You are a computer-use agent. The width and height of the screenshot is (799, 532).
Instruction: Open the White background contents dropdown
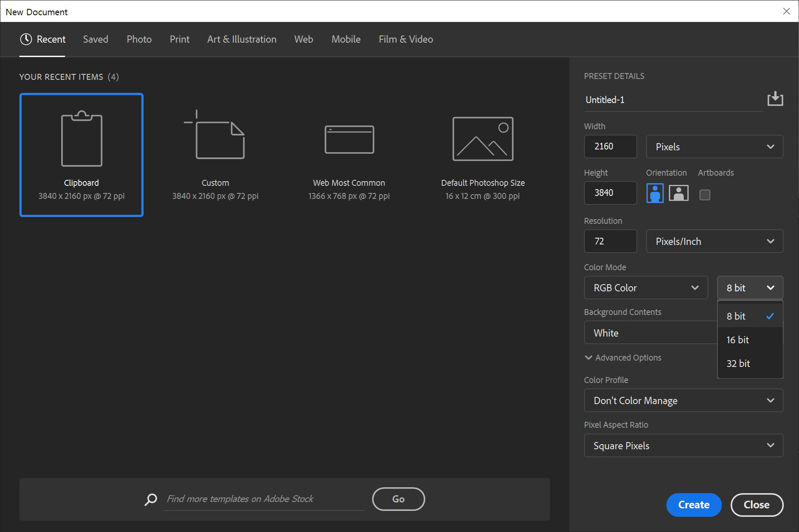click(651, 333)
